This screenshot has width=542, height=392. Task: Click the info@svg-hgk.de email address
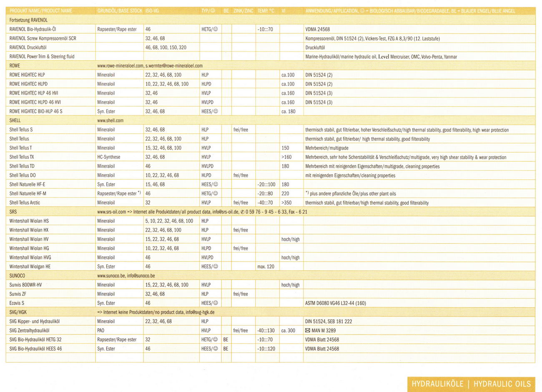coord(200,312)
